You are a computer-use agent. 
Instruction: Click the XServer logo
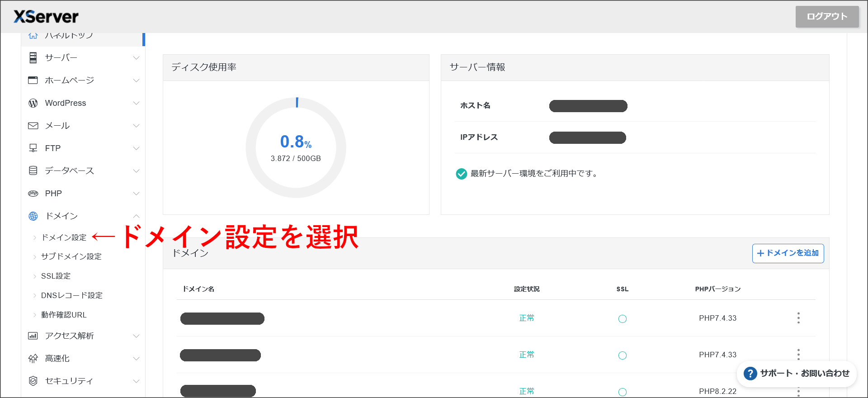pos(46,17)
